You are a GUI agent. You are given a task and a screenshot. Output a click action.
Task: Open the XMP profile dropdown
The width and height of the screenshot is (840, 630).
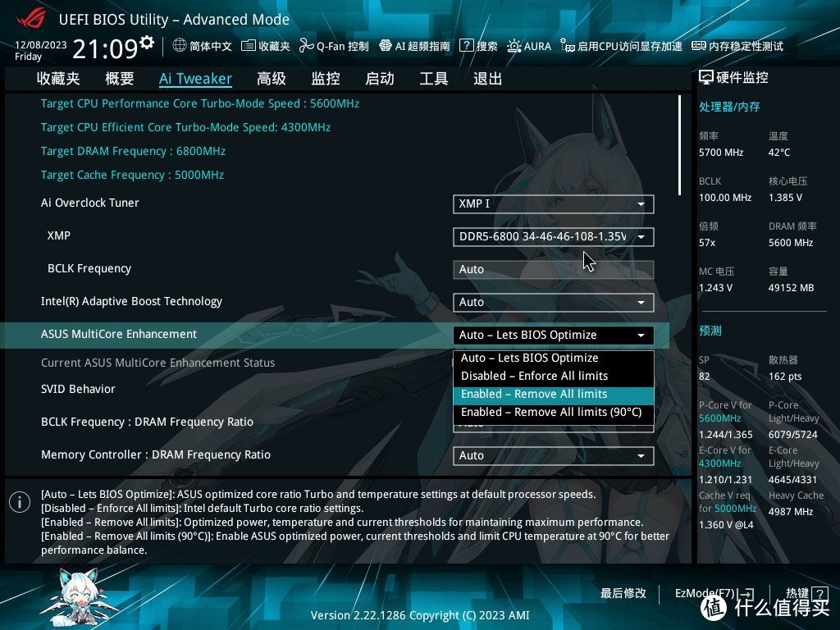(x=554, y=237)
